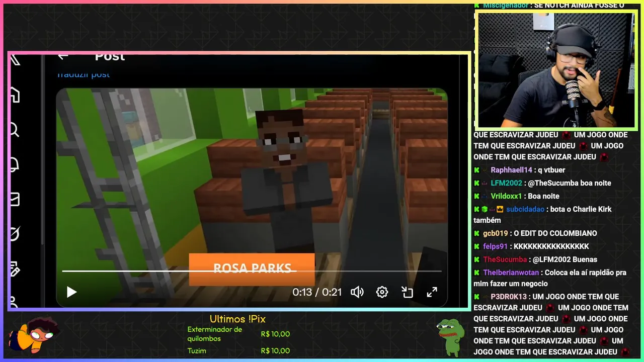Click the Kick badge beside TheSucumba

[x=476, y=259]
